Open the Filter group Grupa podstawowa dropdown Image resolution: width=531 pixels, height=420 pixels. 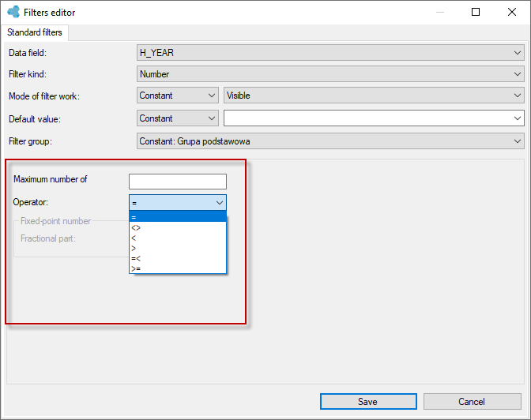coord(330,141)
